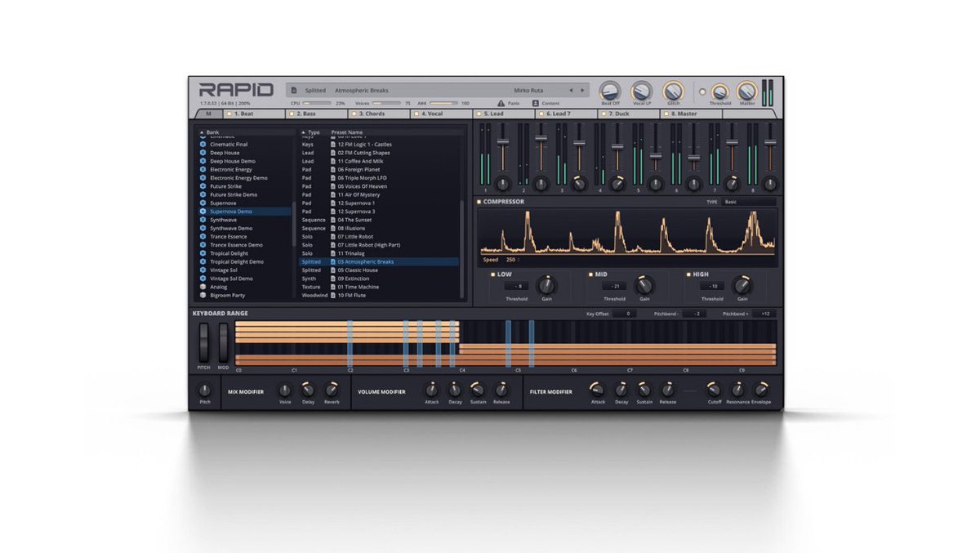Open the 3. Chords layer tab
This screenshot has width=980, height=553.
tap(378, 114)
